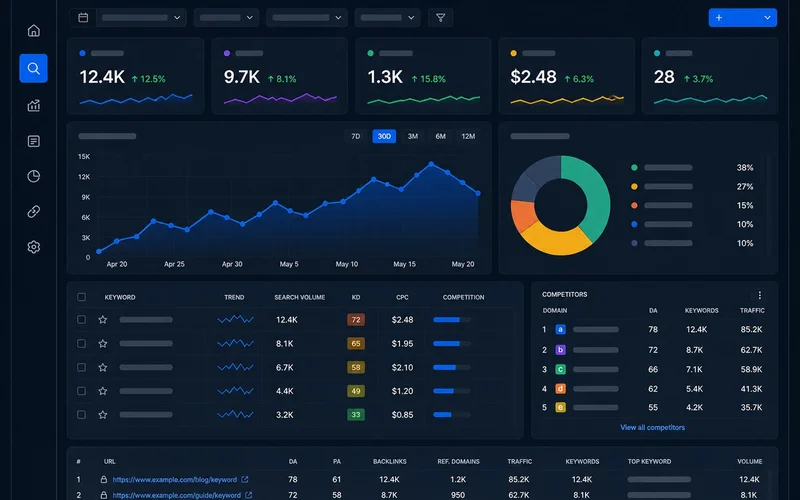Sort URL table by BACKLINKS header
Screen dimensions: 800x500
pyautogui.click(x=389, y=461)
